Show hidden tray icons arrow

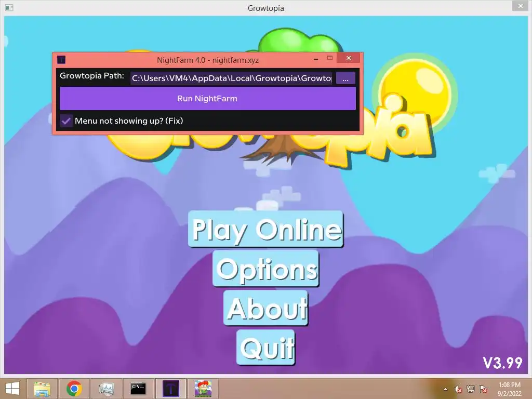click(445, 390)
